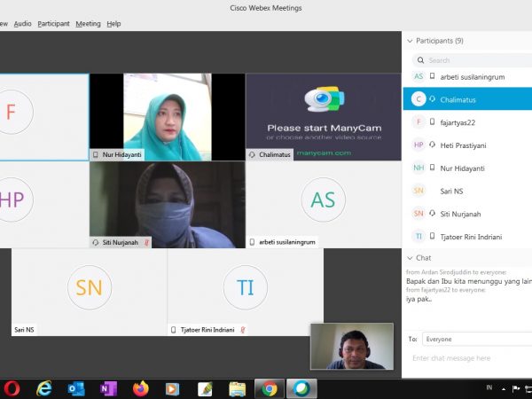
Task: Click the TI avatar tile of Tjatoer Rini Indriani
Action: [246, 292]
